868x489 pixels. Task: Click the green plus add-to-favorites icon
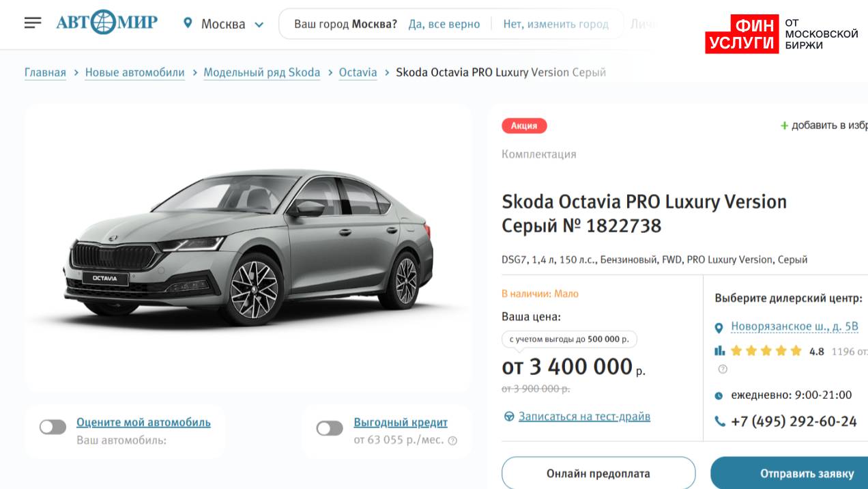click(784, 126)
